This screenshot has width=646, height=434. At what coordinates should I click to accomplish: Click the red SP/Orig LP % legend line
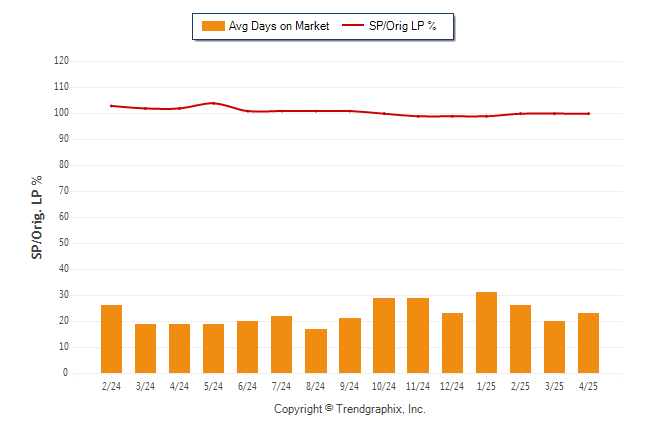coord(353,25)
